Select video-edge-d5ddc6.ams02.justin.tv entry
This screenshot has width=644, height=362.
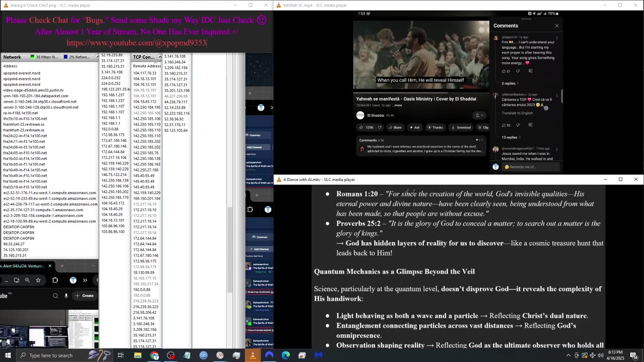coord(33,90)
